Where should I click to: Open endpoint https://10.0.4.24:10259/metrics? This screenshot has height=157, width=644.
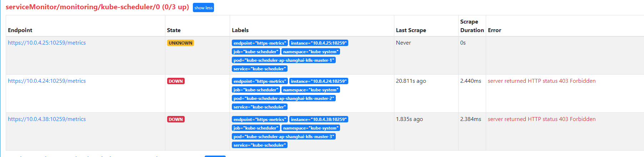47,81
